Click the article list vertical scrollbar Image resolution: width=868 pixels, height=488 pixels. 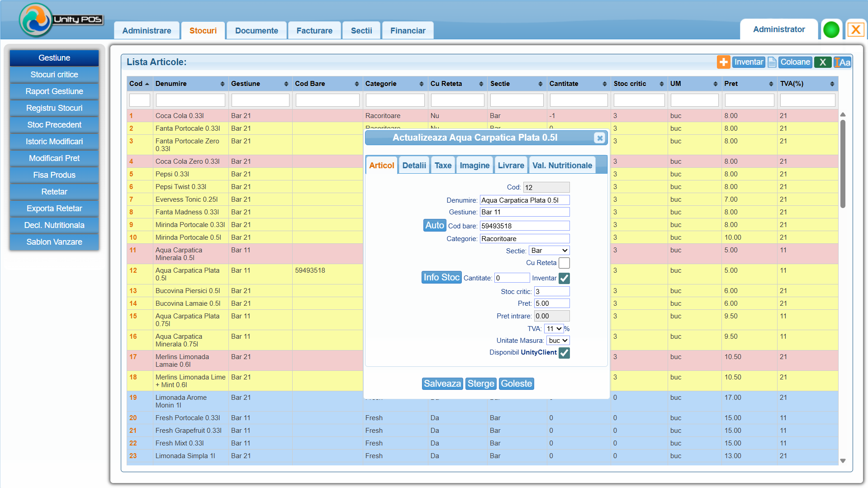pos(843,163)
